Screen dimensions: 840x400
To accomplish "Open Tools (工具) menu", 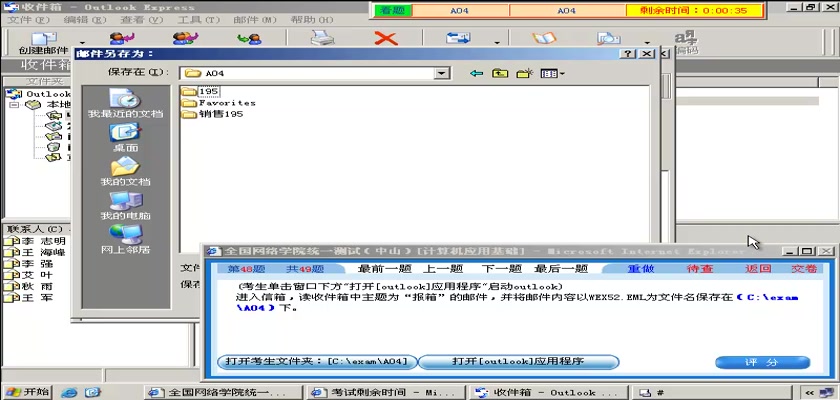I will pyautogui.click(x=198, y=20).
